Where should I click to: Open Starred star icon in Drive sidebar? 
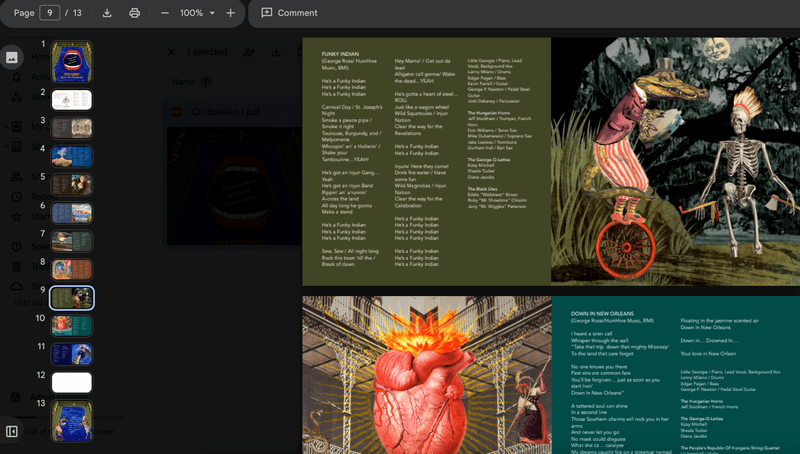pyautogui.click(x=16, y=216)
